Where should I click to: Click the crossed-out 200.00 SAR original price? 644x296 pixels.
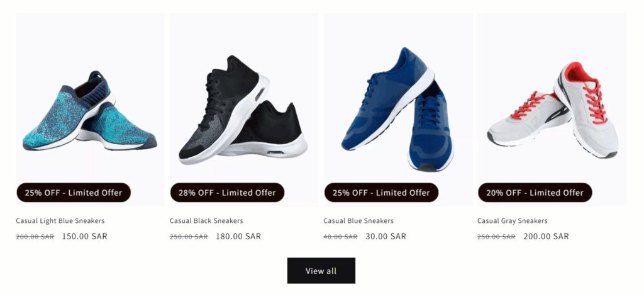click(x=35, y=237)
